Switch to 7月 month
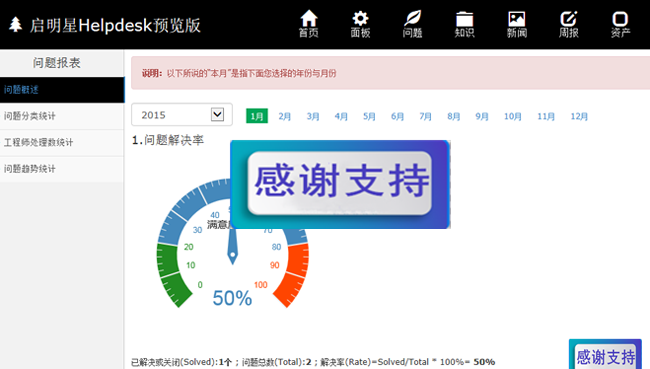Screen dimensions: 650x369 (425, 117)
